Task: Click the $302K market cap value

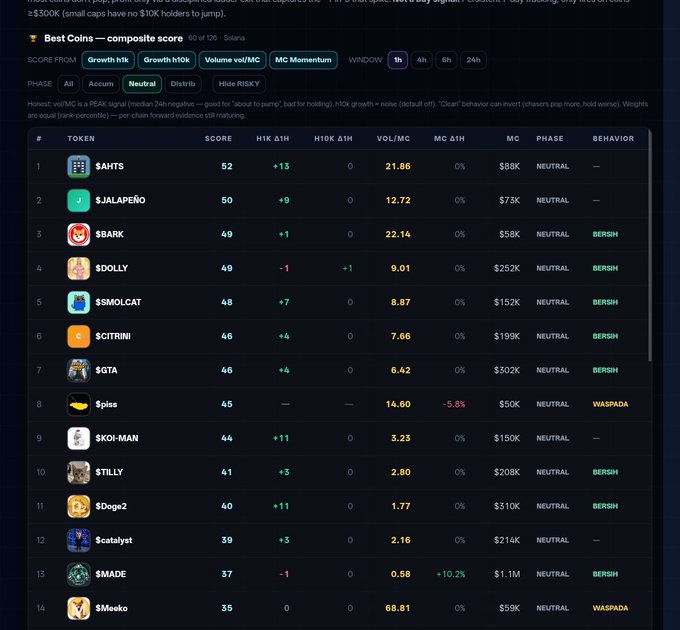Action: click(x=507, y=370)
